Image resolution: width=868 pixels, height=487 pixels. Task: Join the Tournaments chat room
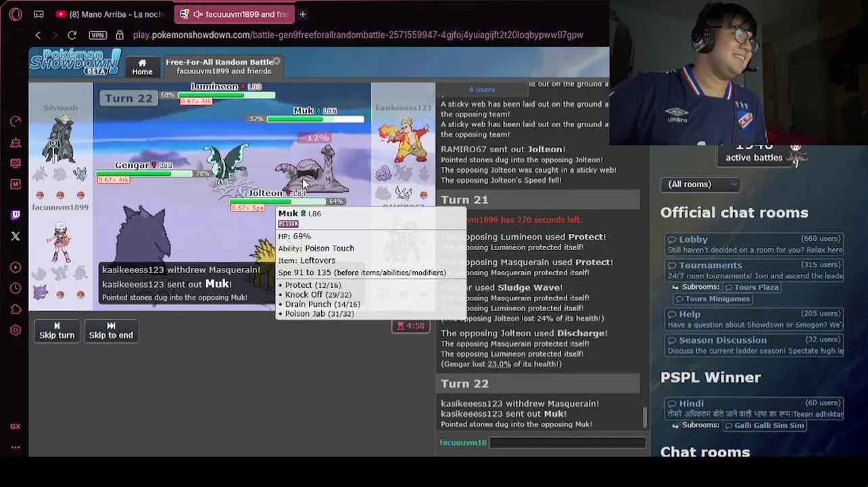point(754,270)
